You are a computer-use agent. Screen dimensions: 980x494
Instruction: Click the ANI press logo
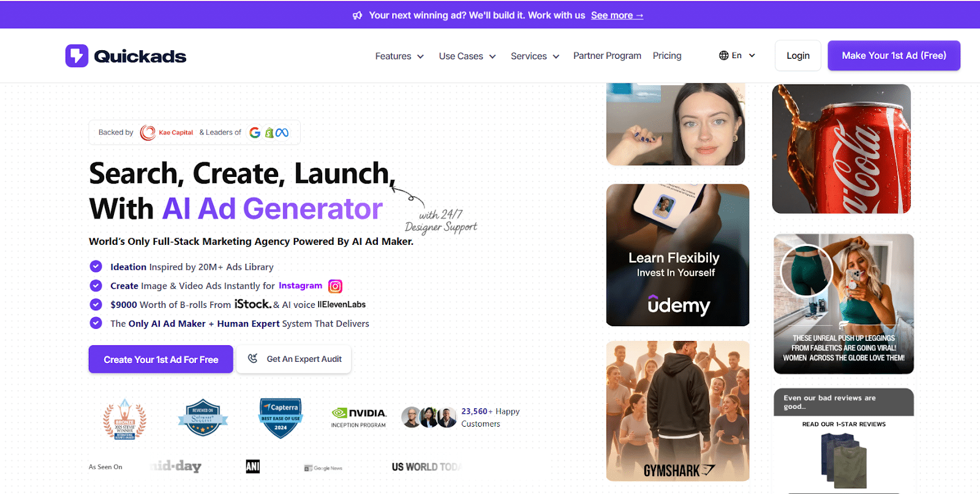253,466
